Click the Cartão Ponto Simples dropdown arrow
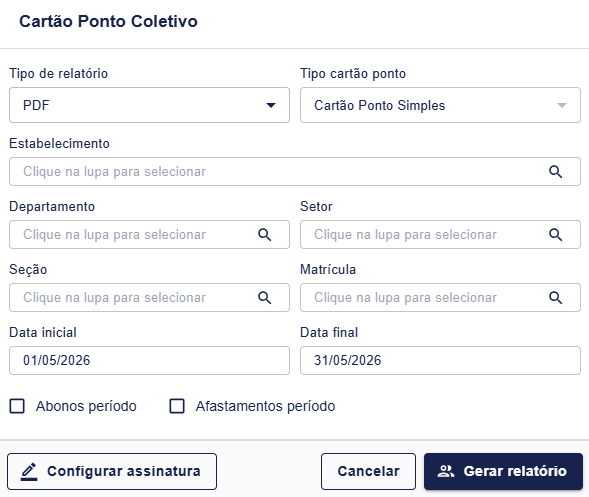Viewport: 589px width, 497px height. coord(562,106)
